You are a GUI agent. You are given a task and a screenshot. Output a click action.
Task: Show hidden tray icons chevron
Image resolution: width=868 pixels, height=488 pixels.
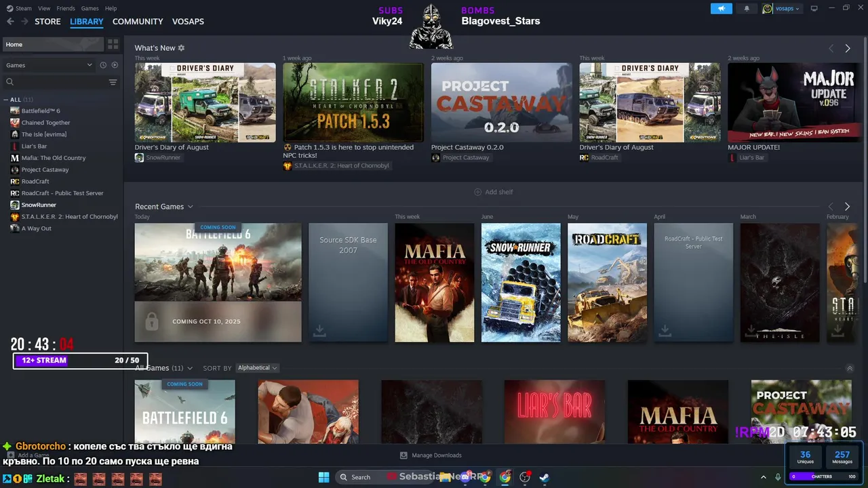point(764,477)
